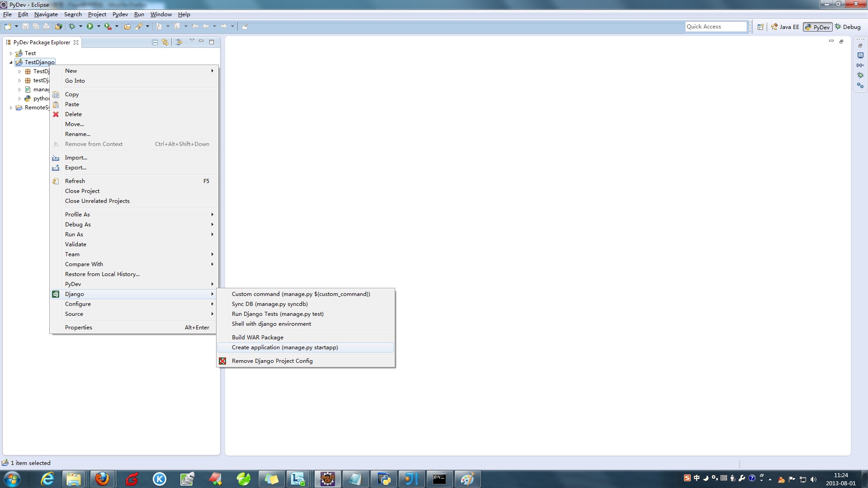The height and width of the screenshot is (488, 868).
Task: Choose Go Into from the context menu
Action: pos(134,81)
